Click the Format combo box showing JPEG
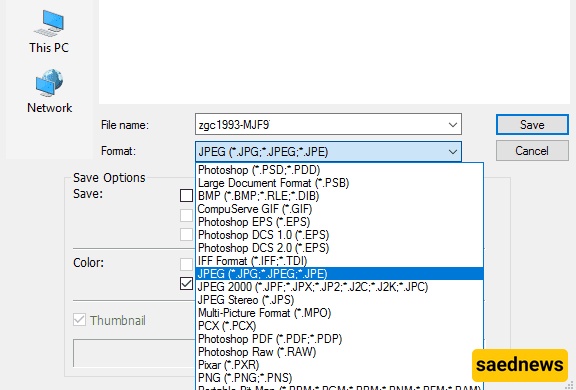The height and width of the screenshot is (390, 576). point(328,152)
